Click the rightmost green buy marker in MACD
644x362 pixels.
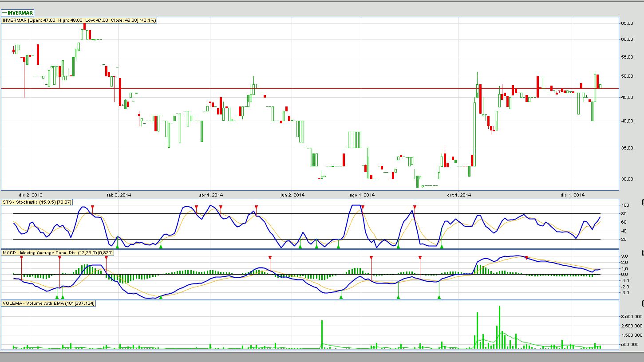click(439, 297)
